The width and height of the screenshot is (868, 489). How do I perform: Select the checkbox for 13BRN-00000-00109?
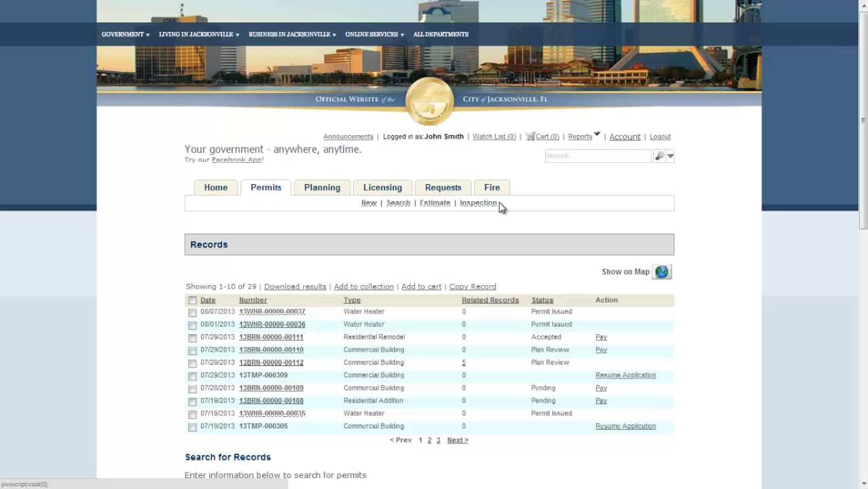point(192,389)
